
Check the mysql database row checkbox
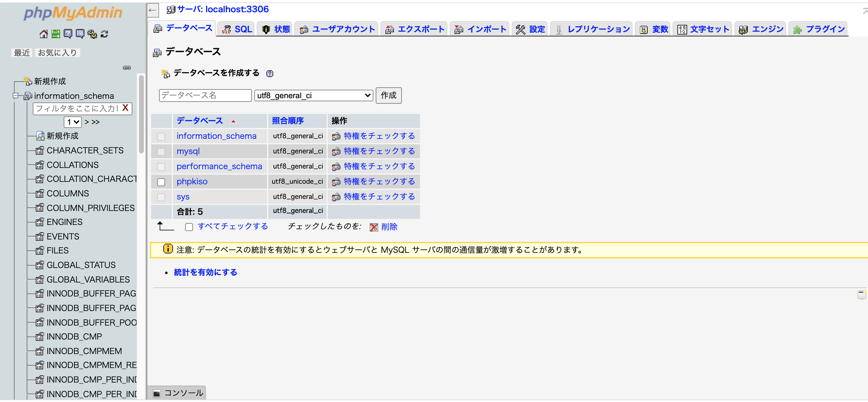coord(161,151)
